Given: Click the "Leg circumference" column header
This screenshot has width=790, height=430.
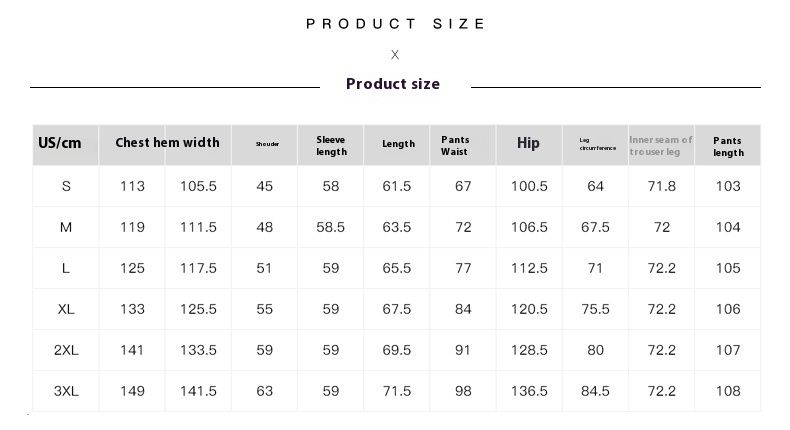Looking at the screenshot, I should click(597, 145).
